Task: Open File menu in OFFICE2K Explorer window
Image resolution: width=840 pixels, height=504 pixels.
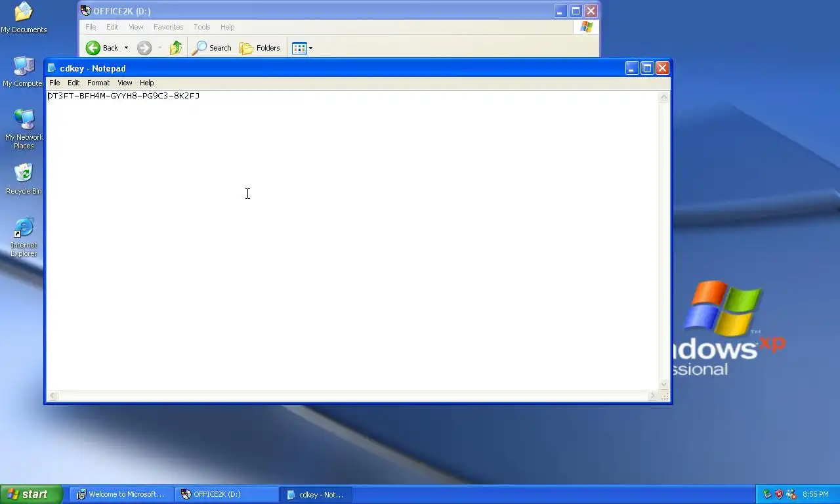Action: tap(91, 27)
